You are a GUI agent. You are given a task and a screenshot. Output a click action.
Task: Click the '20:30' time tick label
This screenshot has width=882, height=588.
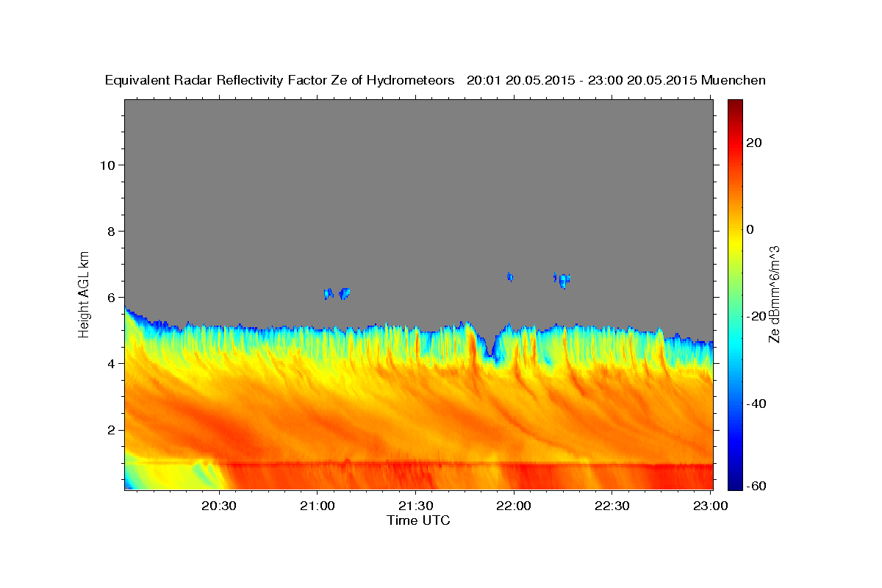click(x=218, y=506)
